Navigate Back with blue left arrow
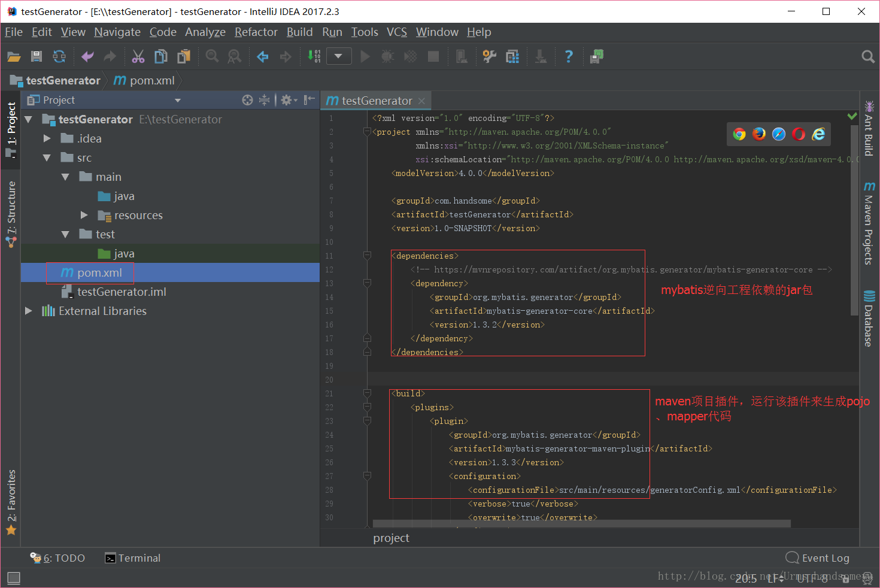The image size is (880, 588). [263, 57]
